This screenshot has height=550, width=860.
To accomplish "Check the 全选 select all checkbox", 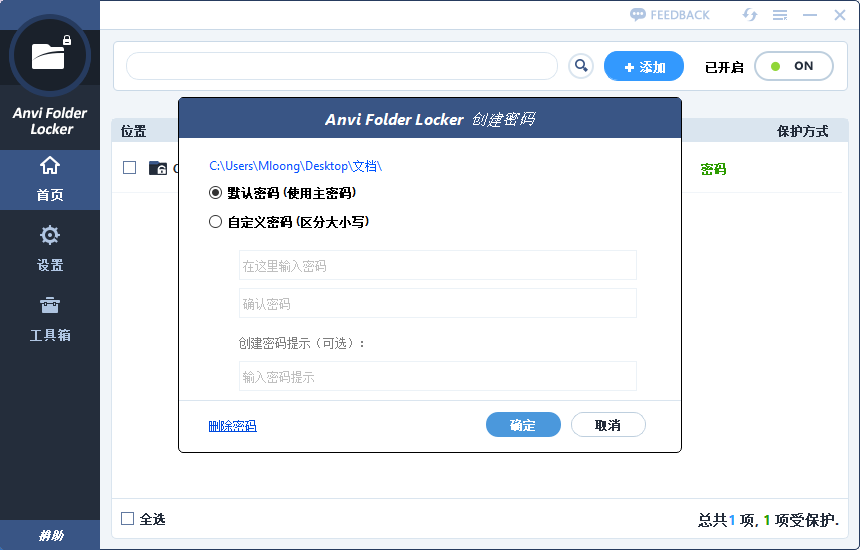I will click(x=127, y=518).
